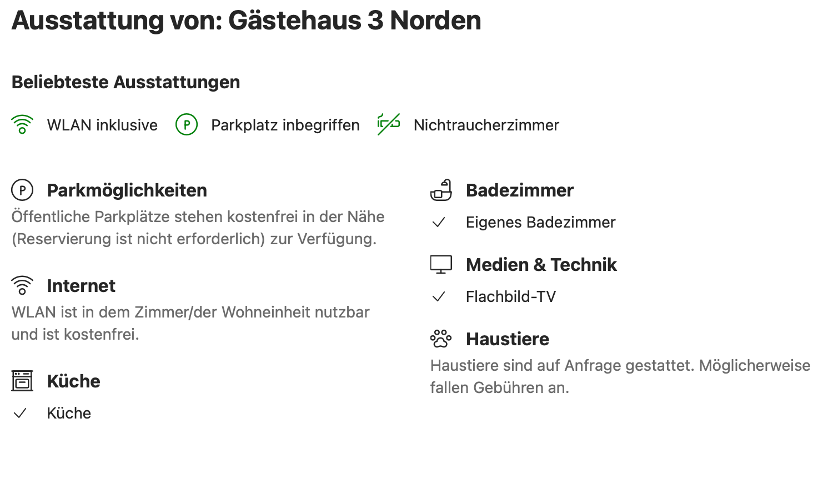Select the Parkmöglichkeiten heading
The image size is (823, 504).
point(127,190)
